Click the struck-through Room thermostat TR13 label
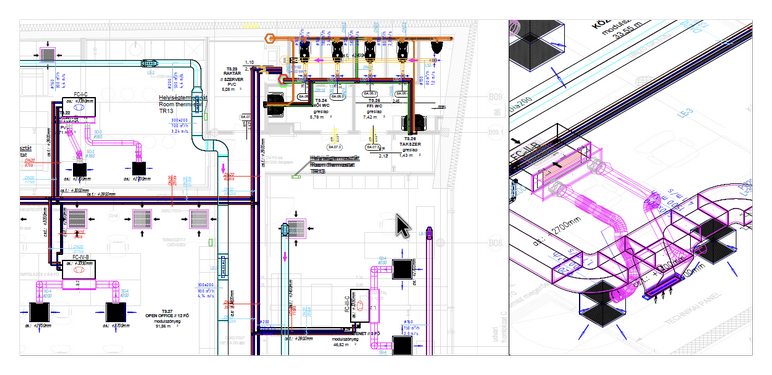Viewport: 772px width, 375px height. pyautogui.click(x=334, y=165)
